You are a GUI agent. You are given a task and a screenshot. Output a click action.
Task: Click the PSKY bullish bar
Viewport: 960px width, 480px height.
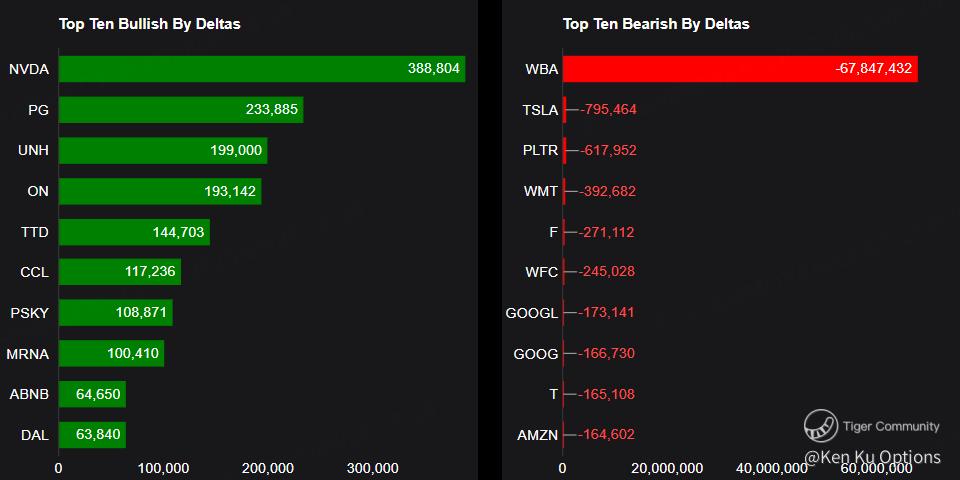pos(115,312)
